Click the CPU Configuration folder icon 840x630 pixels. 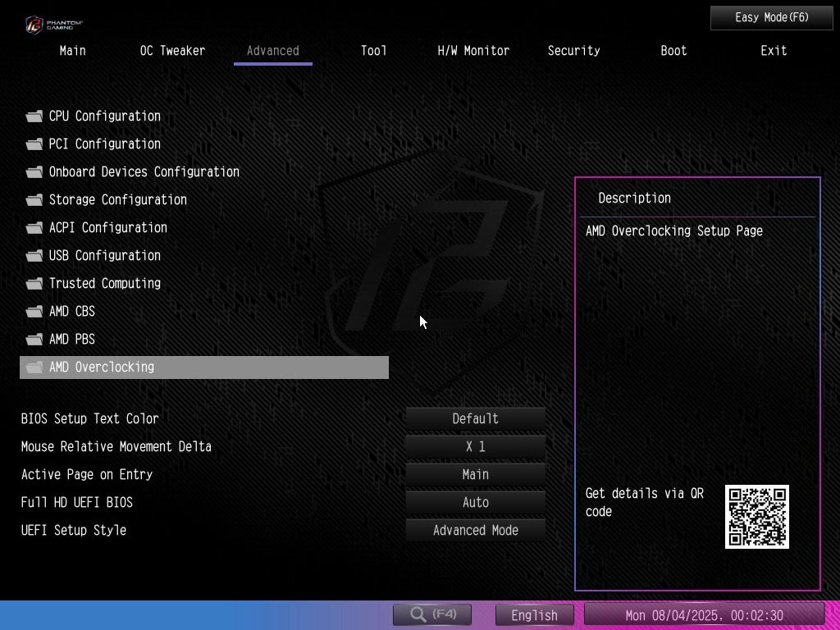coord(34,116)
